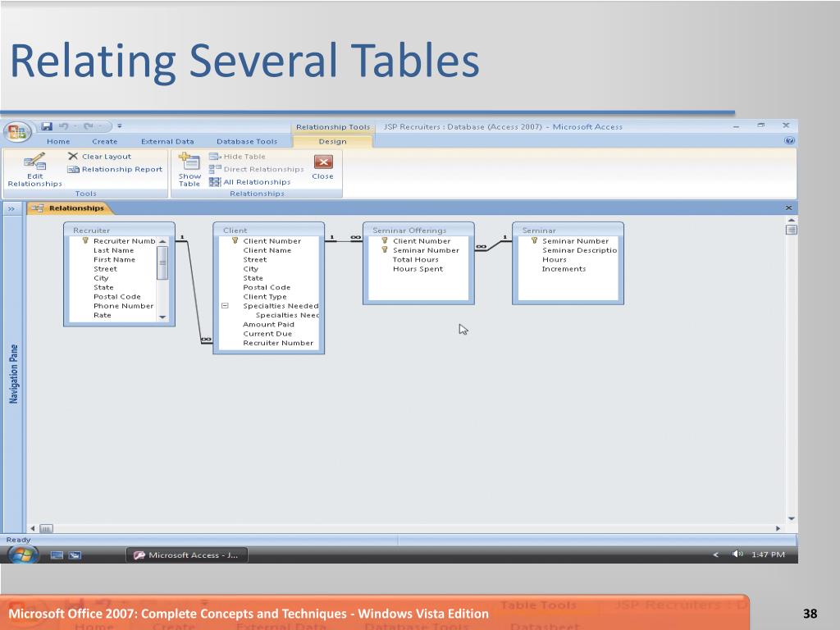
Task: Select Phone Number field in Recruiter
Action: coord(123,306)
